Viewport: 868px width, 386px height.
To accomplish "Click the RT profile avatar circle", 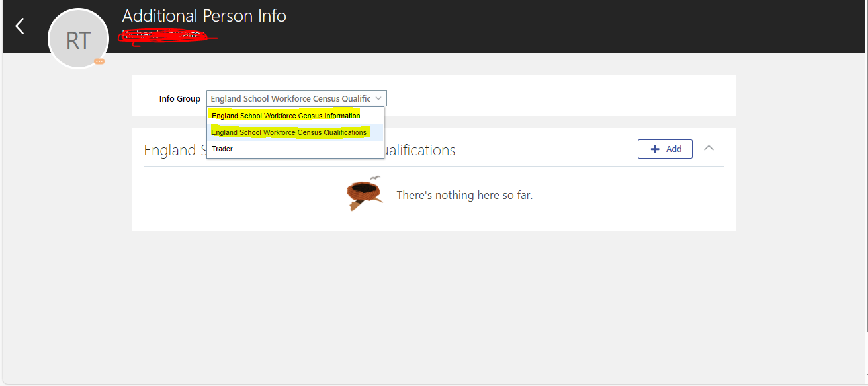I will 78,38.
